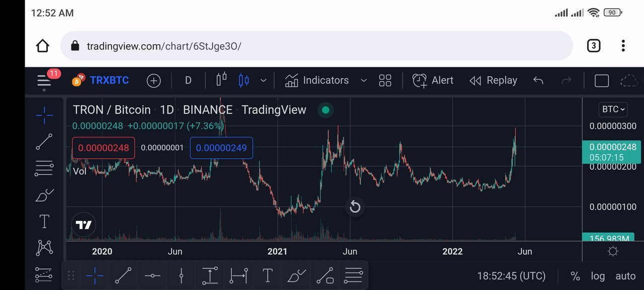Select date range tool in floating toolbar
The image size is (644, 290).
coord(238,275)
